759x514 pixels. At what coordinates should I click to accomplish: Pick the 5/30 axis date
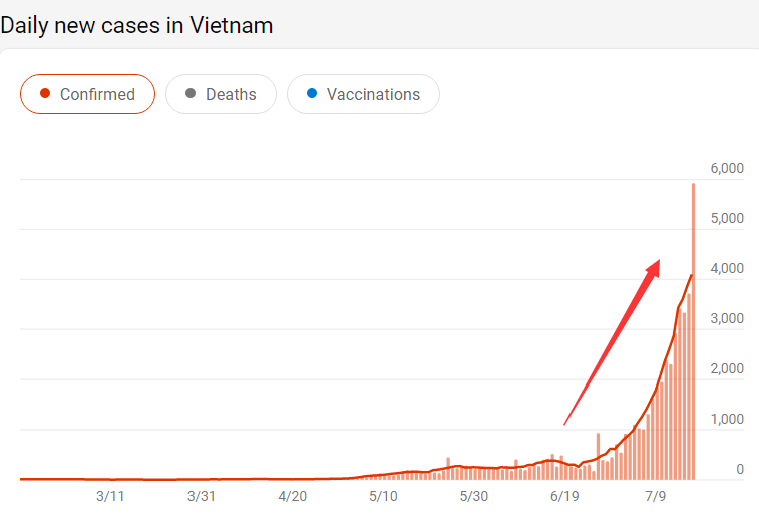[474, 496]
